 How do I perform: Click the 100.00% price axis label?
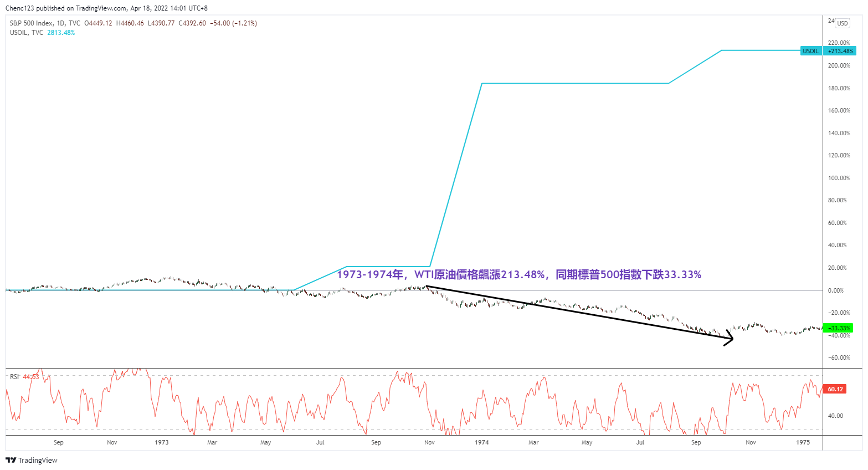click(839, 178)
